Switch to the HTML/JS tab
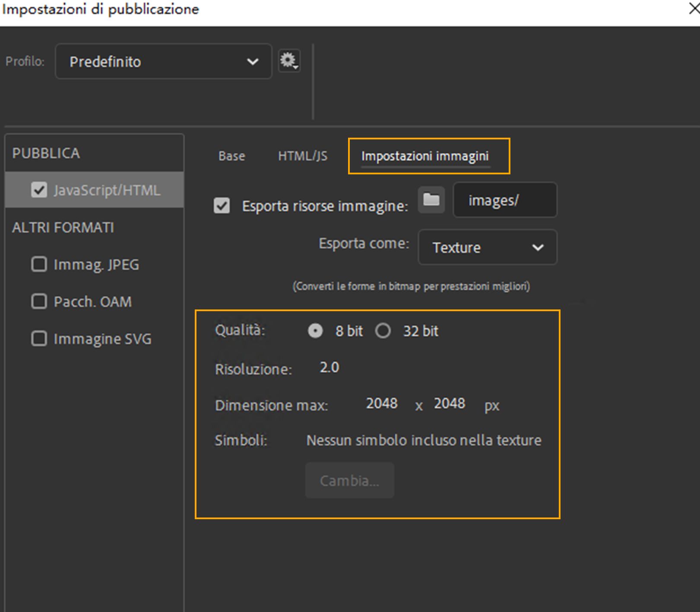Viewport: 700px width, 612px height. tap(303, 156)
